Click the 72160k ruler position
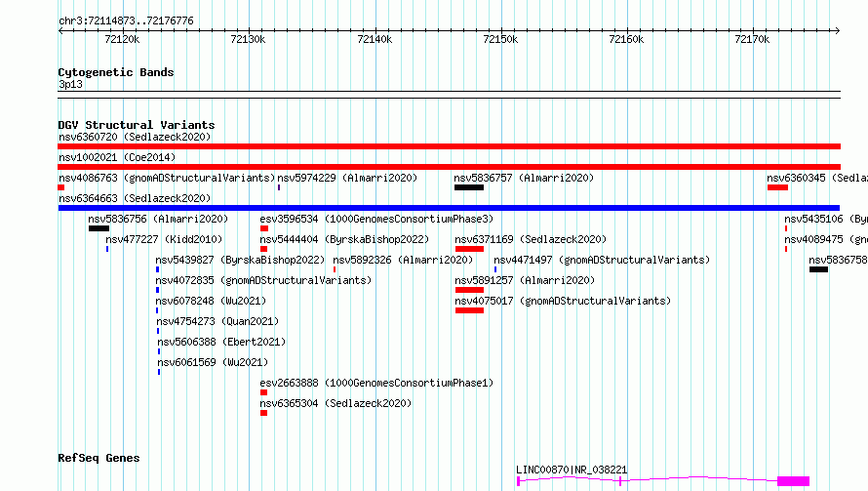Screen dimensions: 868x491 (626, 39)
